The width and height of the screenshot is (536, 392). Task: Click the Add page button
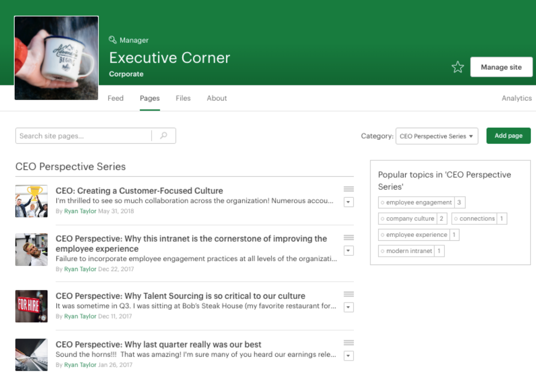pyautogui.click(x=508, y=136)
